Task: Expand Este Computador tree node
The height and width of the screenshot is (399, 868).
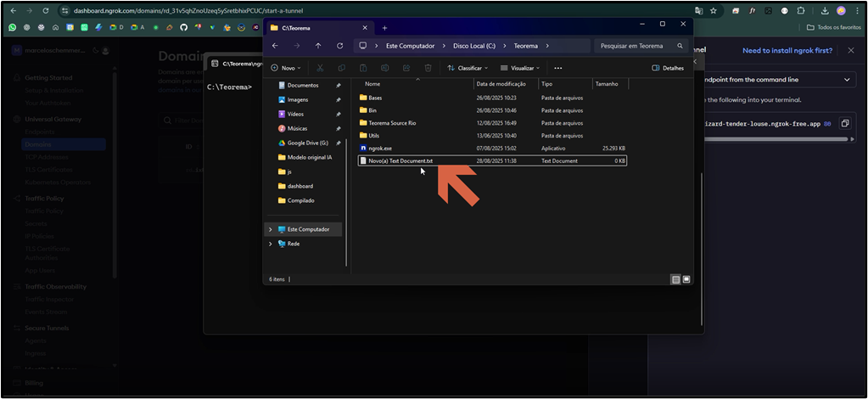Action: [270, 229]
